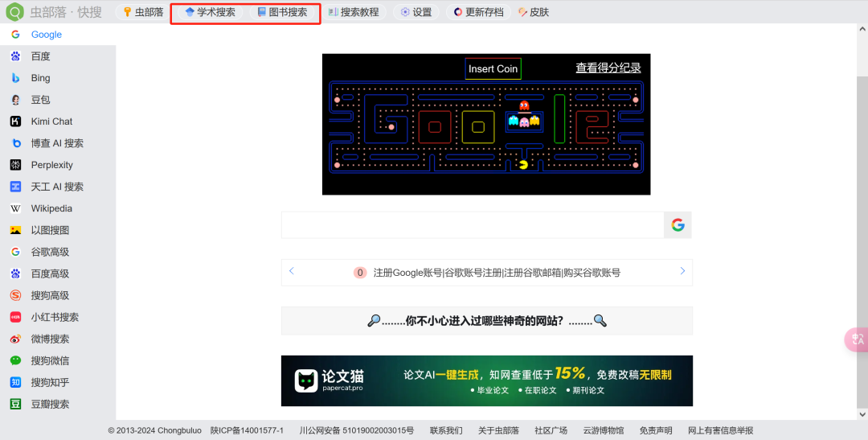Screen dimensions: 868x440
Task: Open 陕ICP备14001577-1 footer link
Action: [247, 430]
